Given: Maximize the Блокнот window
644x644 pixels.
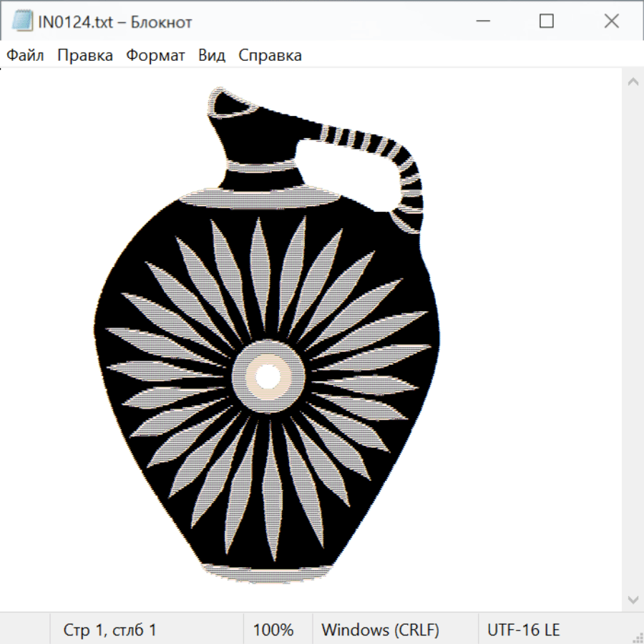Looking at the screenshot, I should point(546,21).
